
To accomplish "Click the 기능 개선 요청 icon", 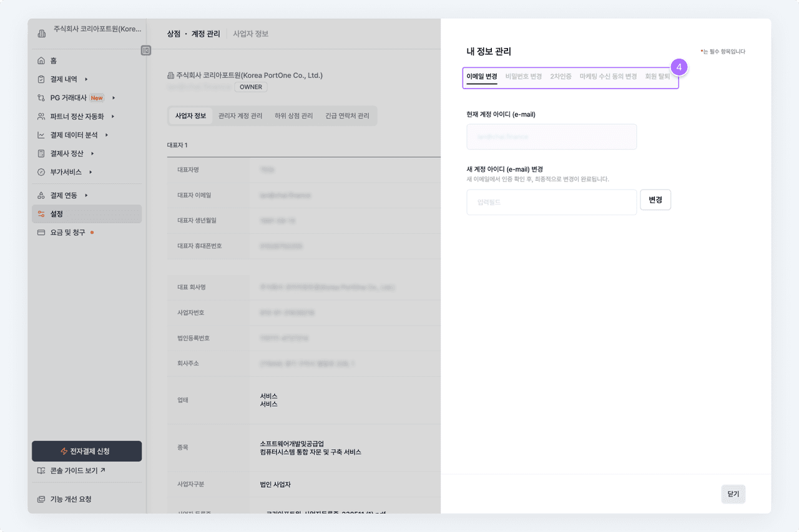I will click(x=41, y=500).
